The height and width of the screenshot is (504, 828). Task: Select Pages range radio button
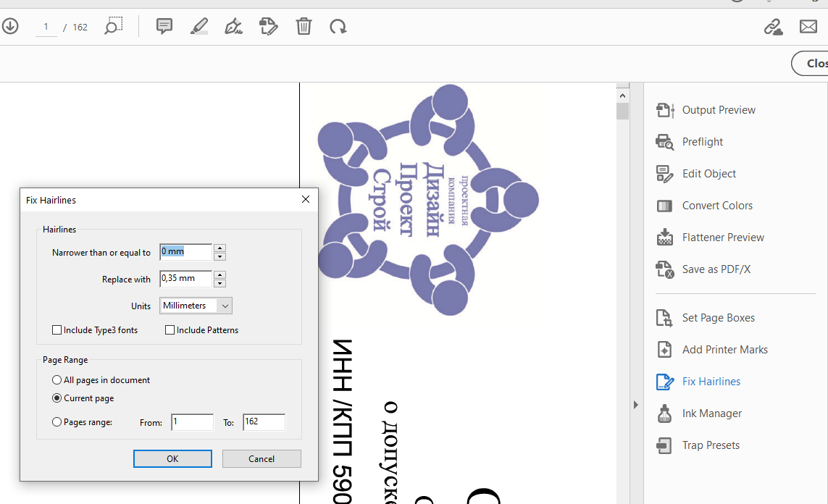57,422
